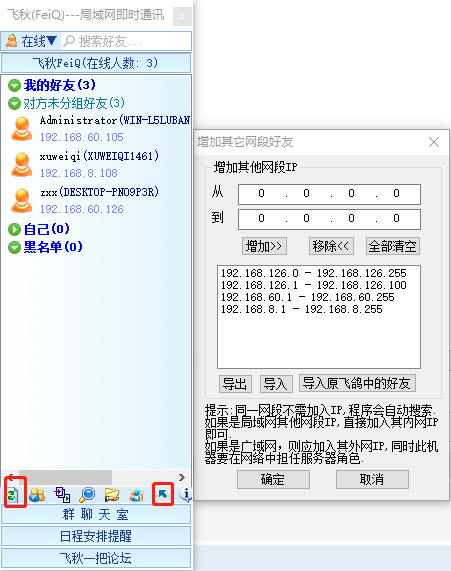Click the 导入 button
Screen dimensions: 451x571
click(276, 384)
